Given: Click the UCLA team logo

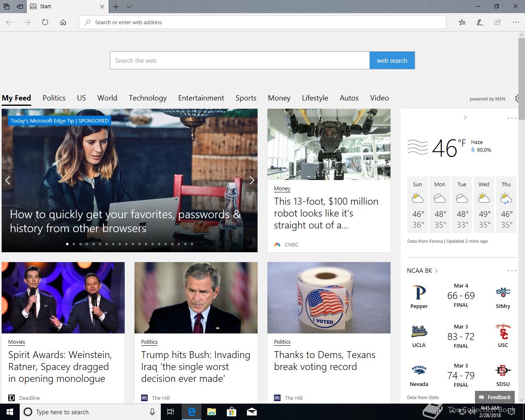Looking at the screenshot, I should (x=419, y=331).
